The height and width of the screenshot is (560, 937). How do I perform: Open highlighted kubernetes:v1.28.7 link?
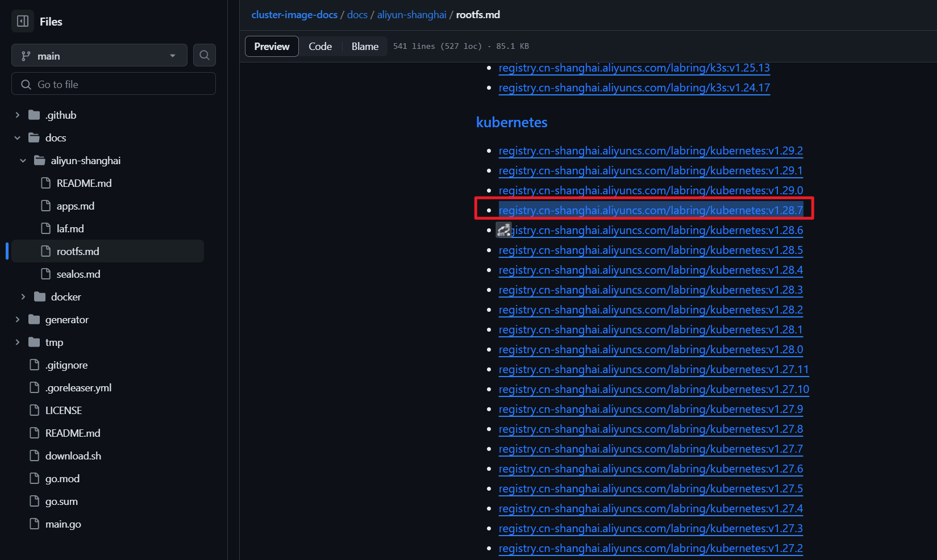pyautogui.click(x=651, y=210)
